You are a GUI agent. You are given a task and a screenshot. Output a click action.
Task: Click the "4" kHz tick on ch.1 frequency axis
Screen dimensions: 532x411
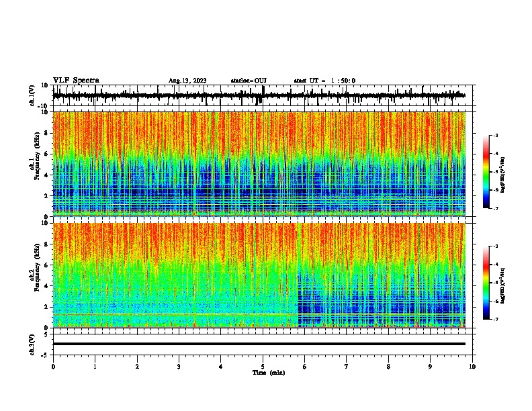[46, 175]
